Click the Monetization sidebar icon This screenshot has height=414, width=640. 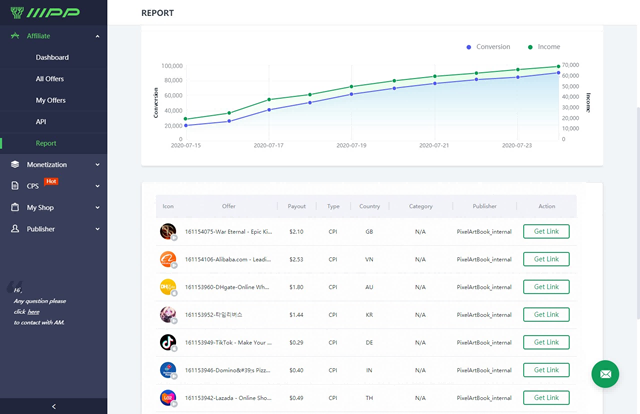[15, 164]
